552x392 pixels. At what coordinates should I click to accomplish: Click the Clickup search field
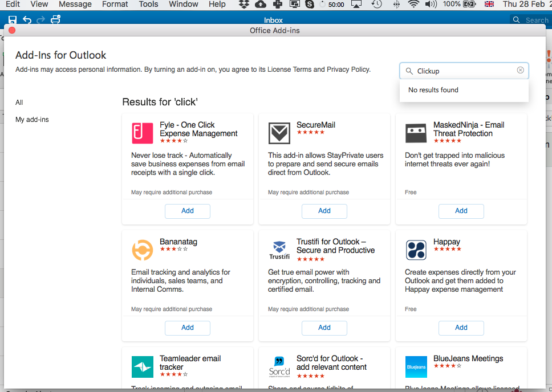click(x=464, y=71)
